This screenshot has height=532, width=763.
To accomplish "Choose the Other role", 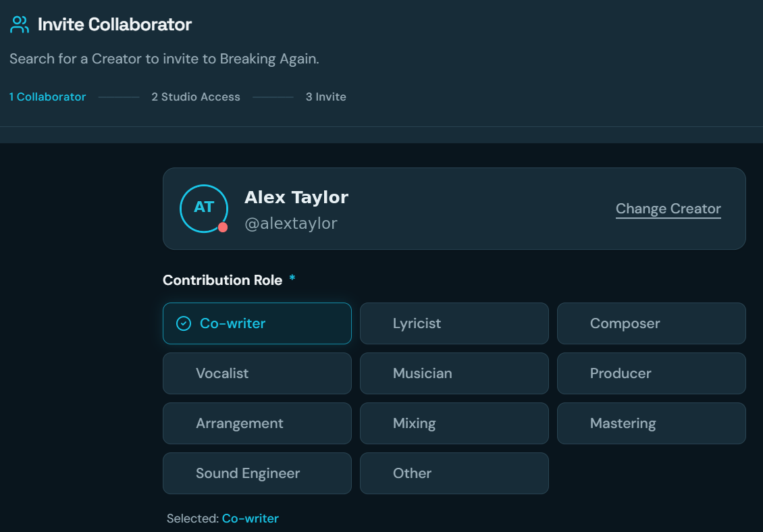I will [454, 473].
